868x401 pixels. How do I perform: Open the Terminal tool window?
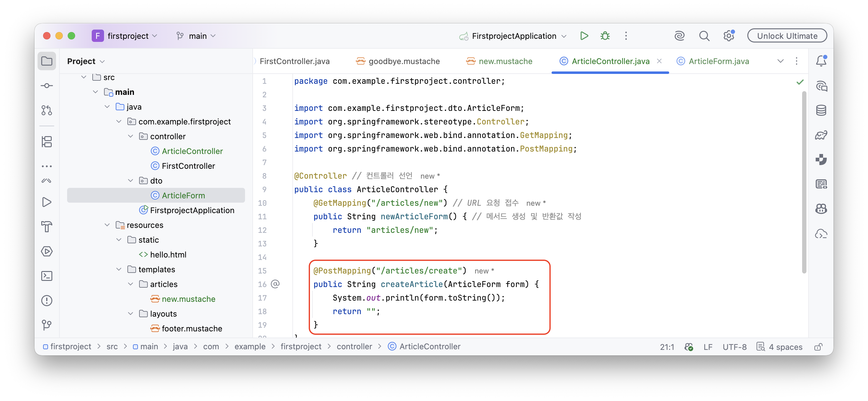[x=47, y=276]
